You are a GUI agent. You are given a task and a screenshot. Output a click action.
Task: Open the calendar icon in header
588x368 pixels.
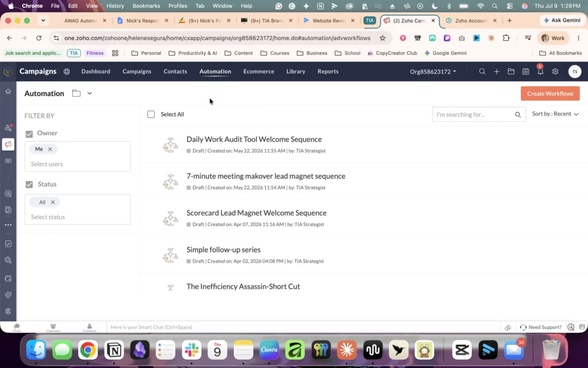point(526,71)
